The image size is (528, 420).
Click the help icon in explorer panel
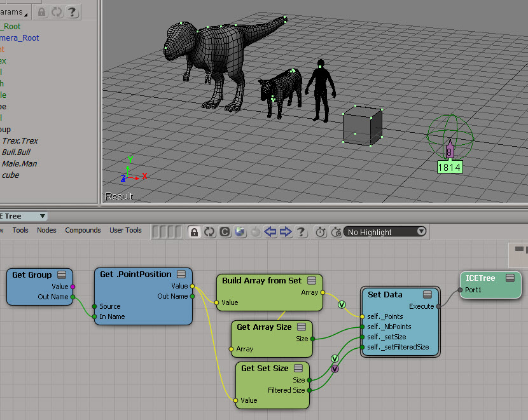tap(73, 11)
